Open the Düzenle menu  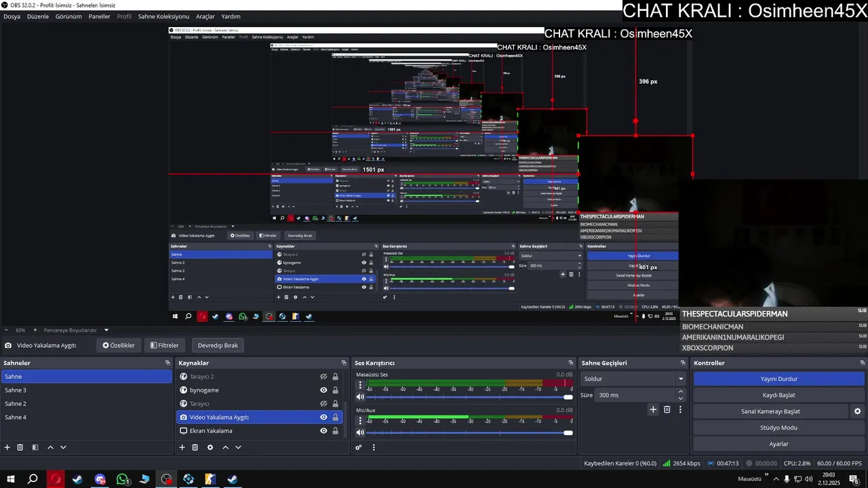point(38,16)
